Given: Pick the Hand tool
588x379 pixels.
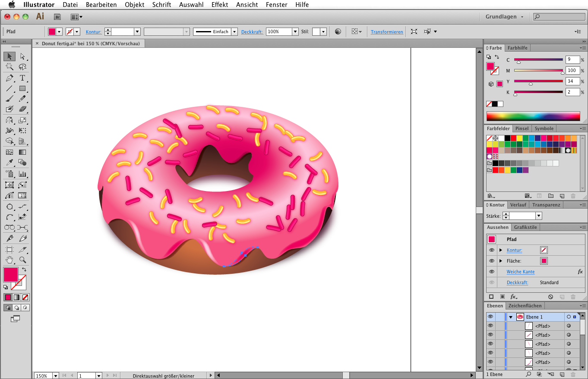Looking at the screenshot, I should coord(9,260).
